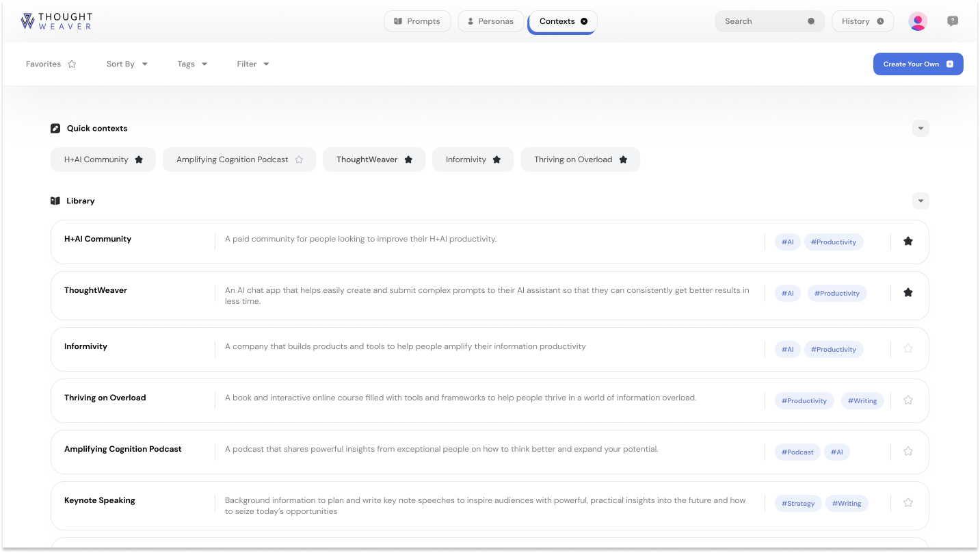Click #AI tag in ThoughtWeaver library row
Viewport: 980px width, 553px height.
788,294
